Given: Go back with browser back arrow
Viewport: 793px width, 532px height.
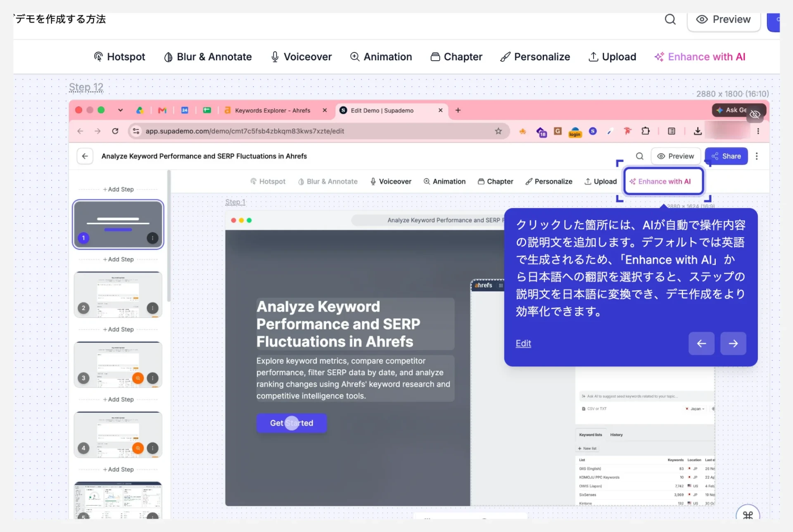Looking at the screenshot, I should (x=80, y=131).
